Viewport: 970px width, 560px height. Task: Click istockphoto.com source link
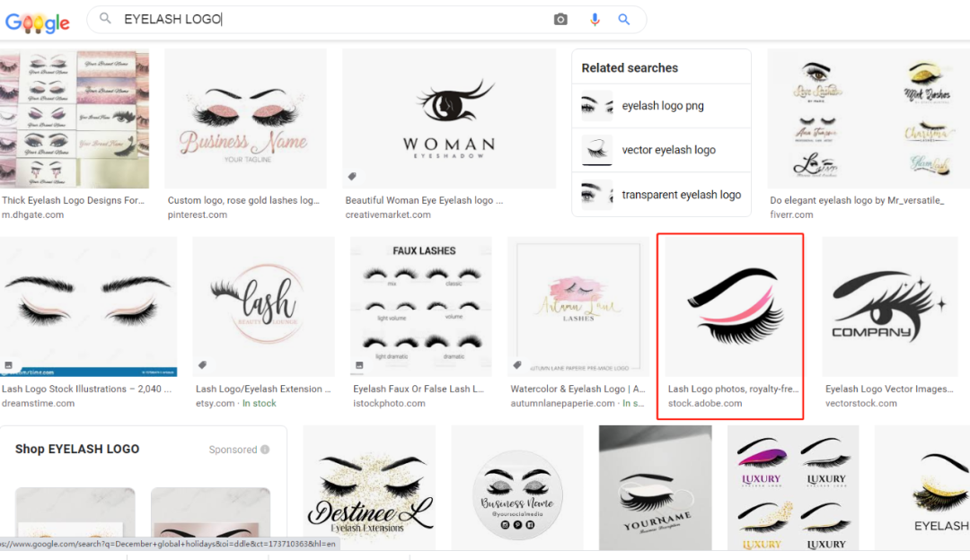[389, 403]
